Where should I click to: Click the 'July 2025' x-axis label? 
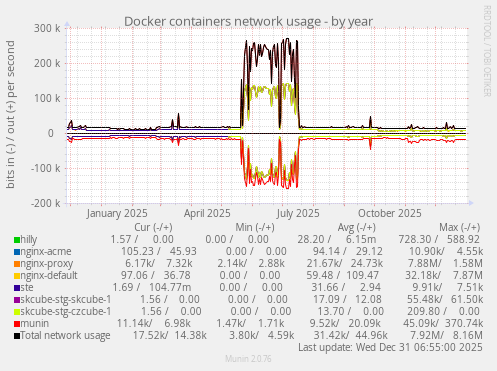(298, 213)
